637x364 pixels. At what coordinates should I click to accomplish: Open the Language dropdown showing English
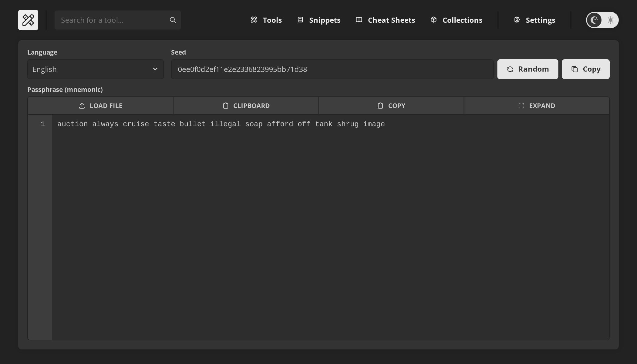point(95,69)
